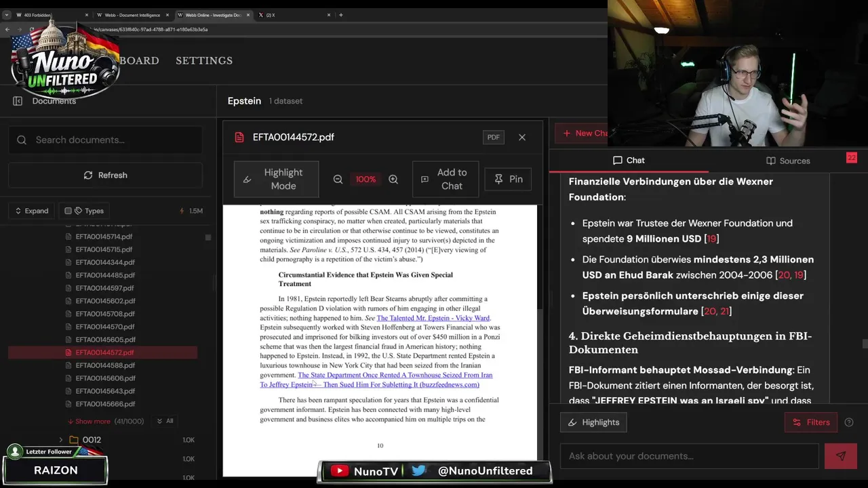This screenshot has height=488, width=868.
Task: Click the file icon of EFTA00145606.pdf
Action: (x=68, y=378)
